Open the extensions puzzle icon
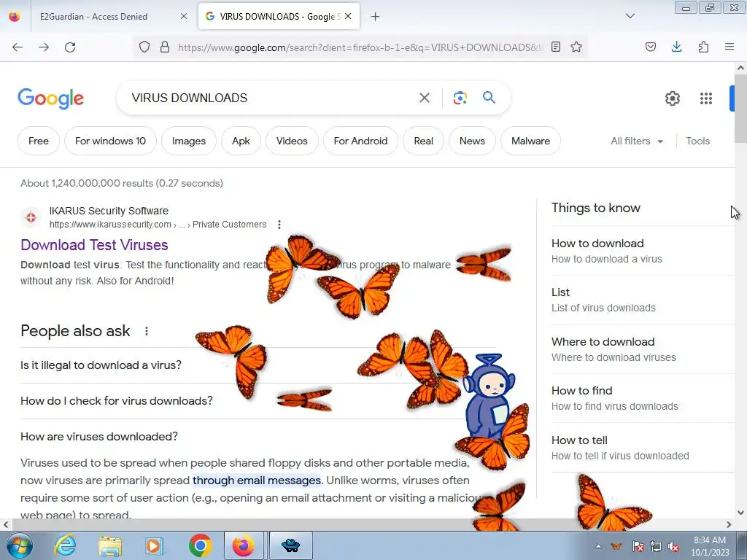This screenshot has width=747, height=560. [x=703, y=47]
